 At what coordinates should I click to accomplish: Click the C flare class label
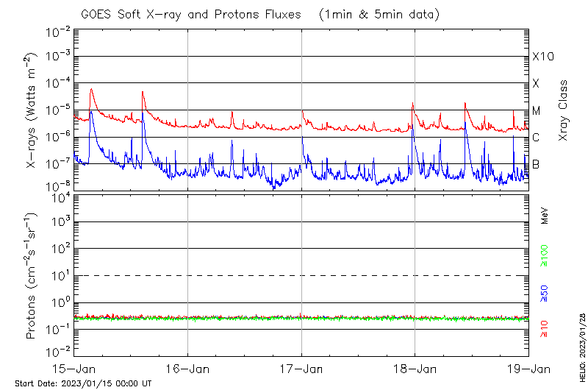pos(537,138)
